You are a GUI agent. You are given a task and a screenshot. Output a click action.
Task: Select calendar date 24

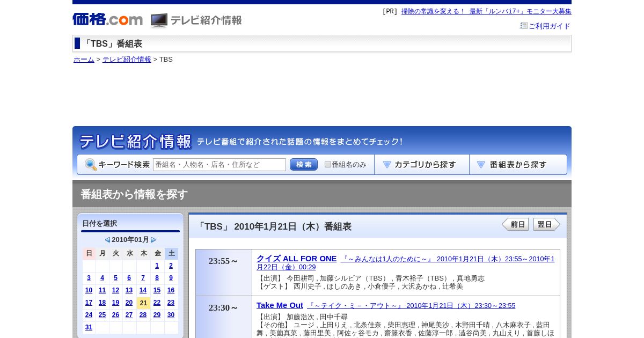89,315
